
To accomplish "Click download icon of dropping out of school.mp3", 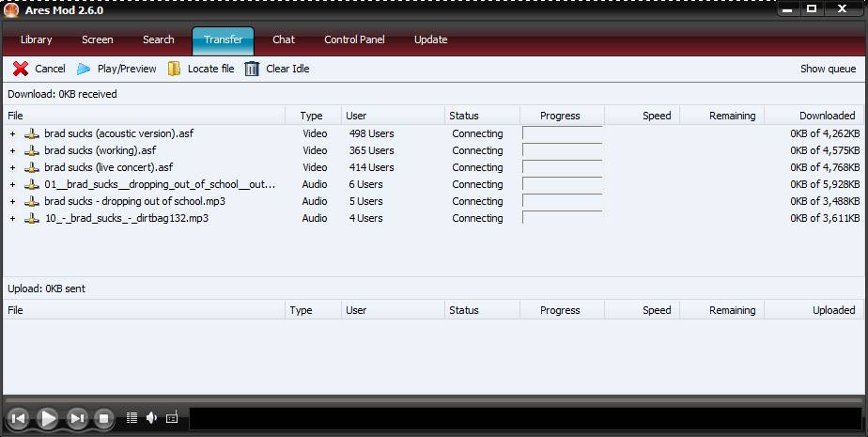I will [32, 201].
